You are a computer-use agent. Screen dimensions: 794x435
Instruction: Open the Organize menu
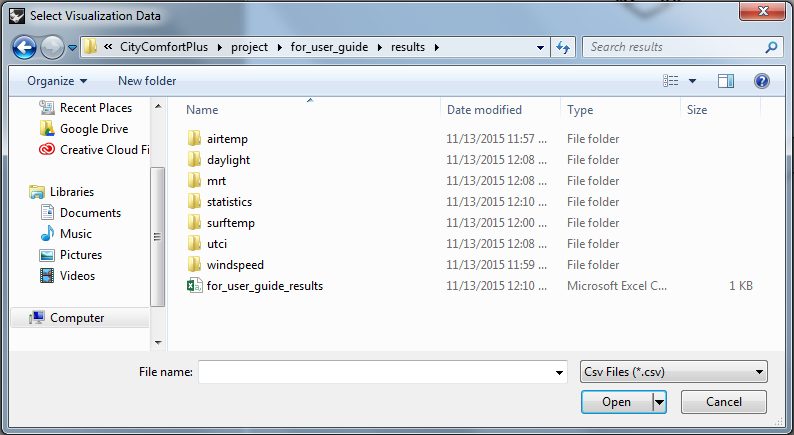(x=57, y=81)
